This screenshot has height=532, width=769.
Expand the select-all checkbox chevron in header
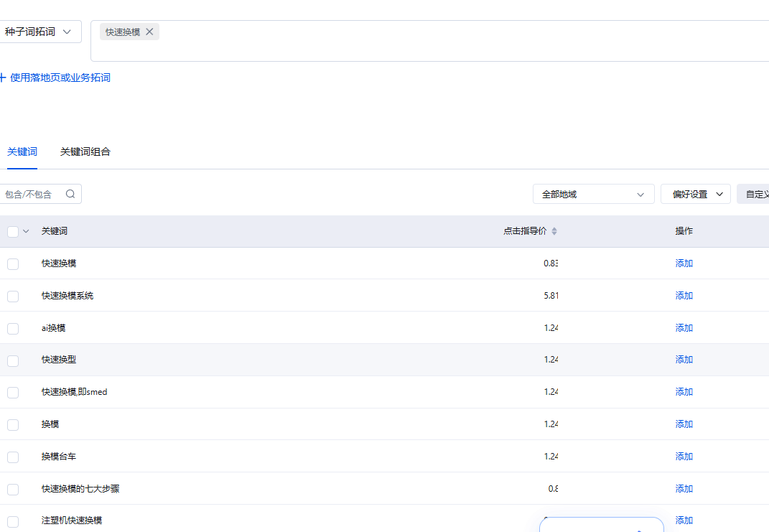click(27, 231)
